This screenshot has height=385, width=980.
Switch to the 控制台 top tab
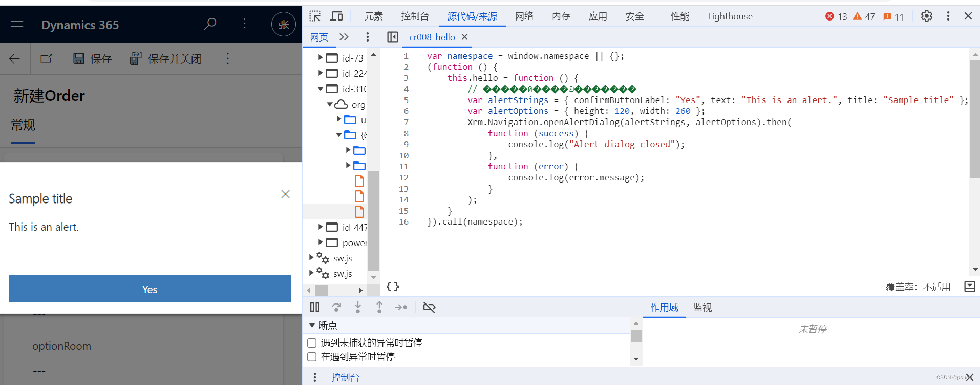click(415, 16)
